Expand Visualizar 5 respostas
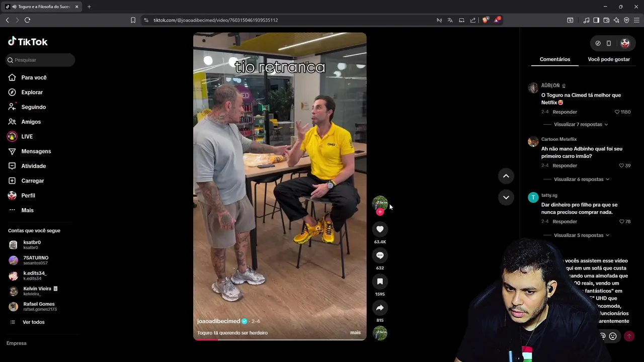Viewport: 644px width, 362px height. coord(582,235)
